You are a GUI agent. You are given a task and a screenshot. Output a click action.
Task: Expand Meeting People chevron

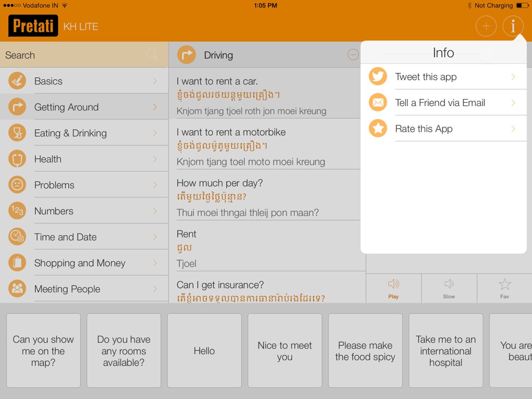155,289
